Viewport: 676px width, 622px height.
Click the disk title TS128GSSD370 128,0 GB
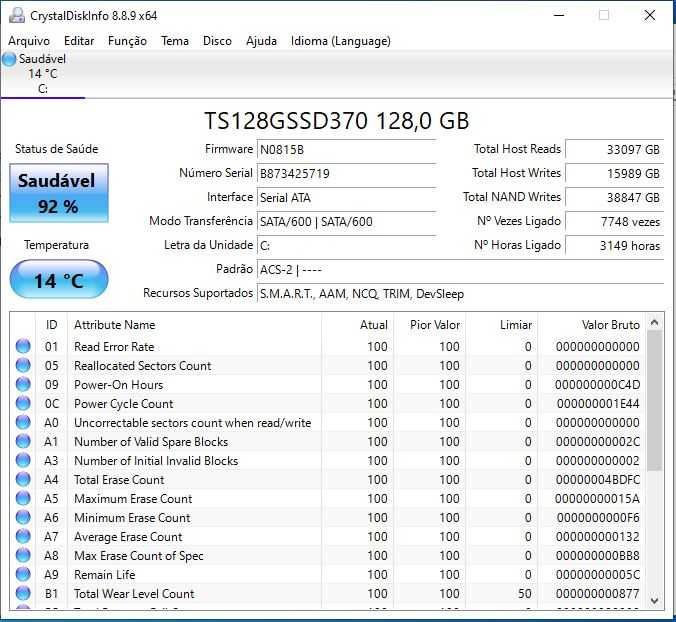pos(336,121)
